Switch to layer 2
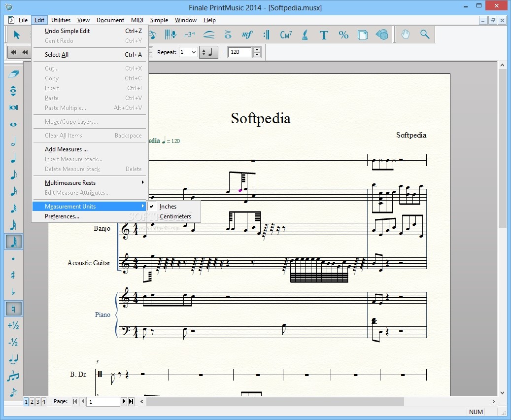Screen dimensions: 511x420 32,402
